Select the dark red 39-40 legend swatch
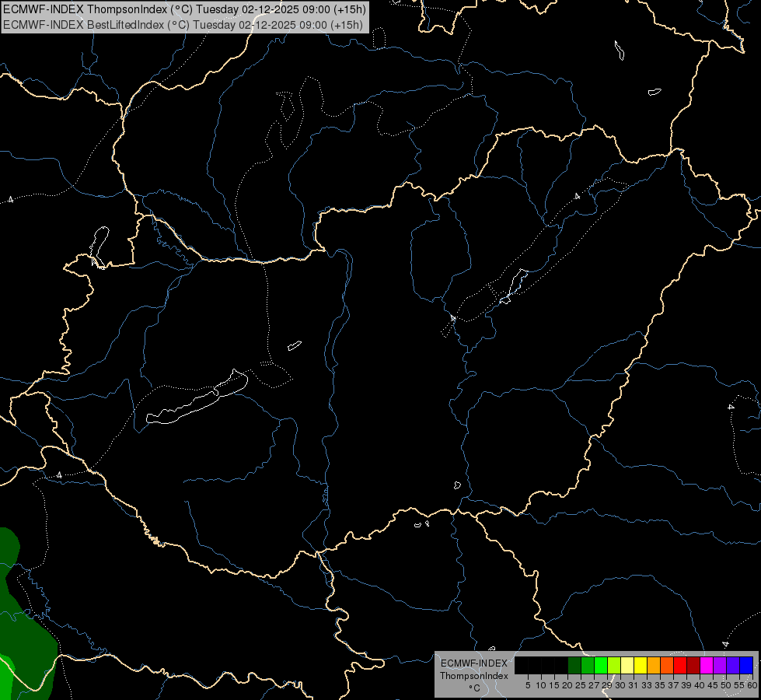The width and height of the screenshot is (761, 700). pos(693,665)
